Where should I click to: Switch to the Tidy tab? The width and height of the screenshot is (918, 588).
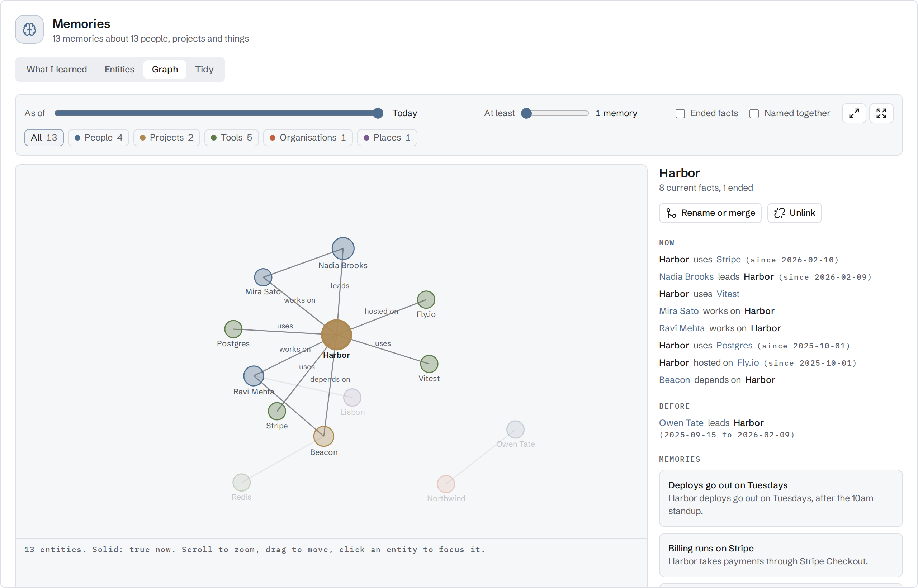coord(204,70)
